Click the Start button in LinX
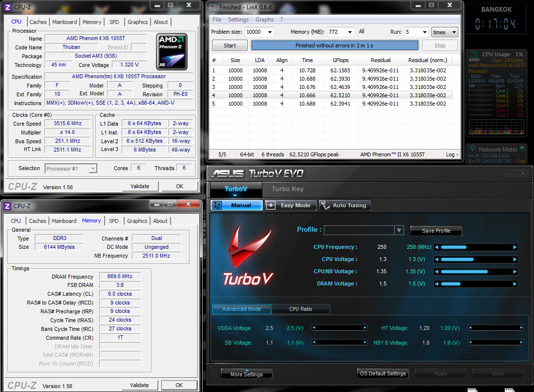Screen dimensions: 534x392 (230, 45)
